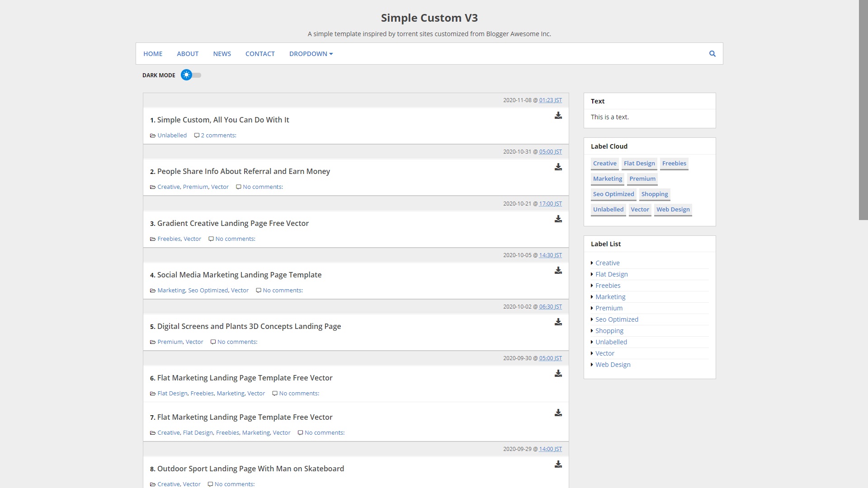Open post titled Gradient Creative Landing Page
868x488 pixels.
pos(233,223)
